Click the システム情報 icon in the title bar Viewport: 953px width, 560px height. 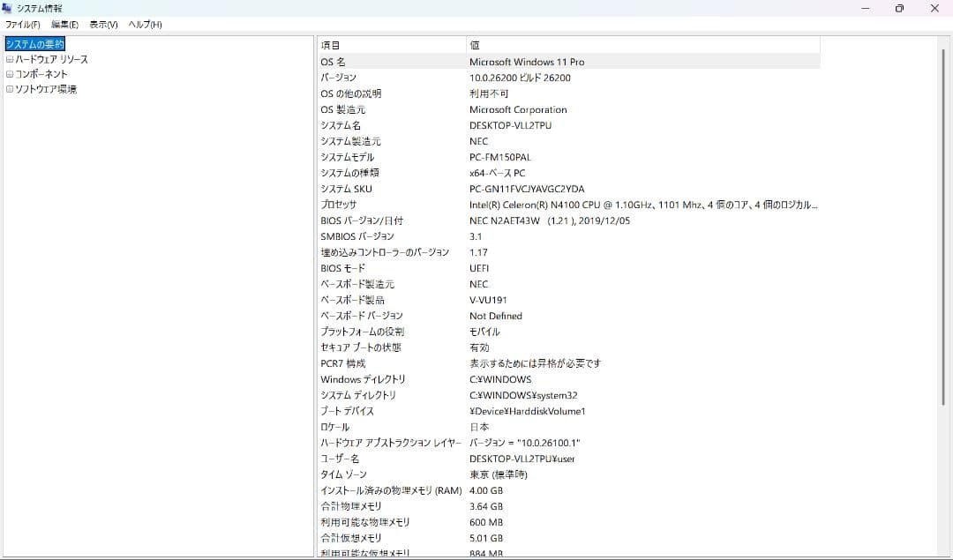(x=9, y=8)
